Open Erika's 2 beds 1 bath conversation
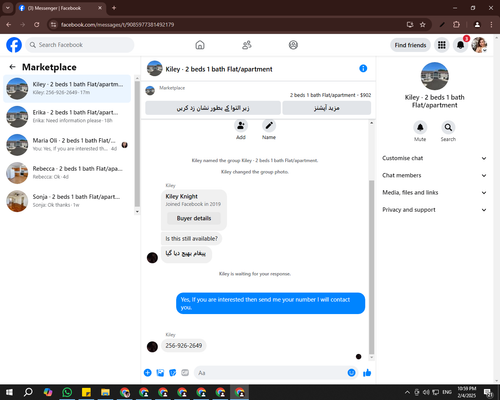 67,116
